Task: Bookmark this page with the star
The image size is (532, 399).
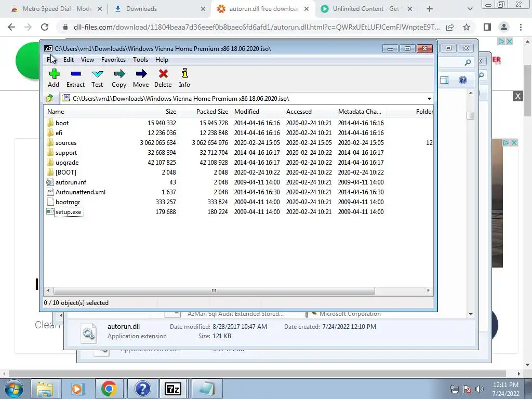Action: pos(467,27)
